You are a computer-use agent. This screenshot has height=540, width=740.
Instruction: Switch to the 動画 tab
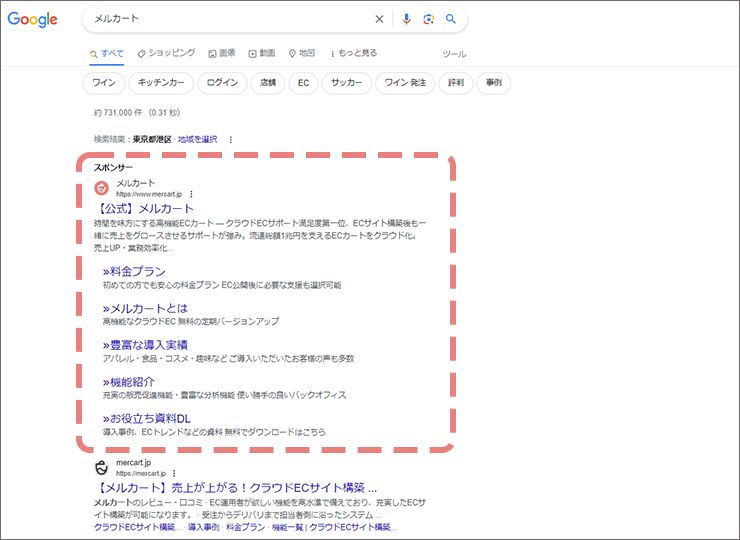[262, 53]
